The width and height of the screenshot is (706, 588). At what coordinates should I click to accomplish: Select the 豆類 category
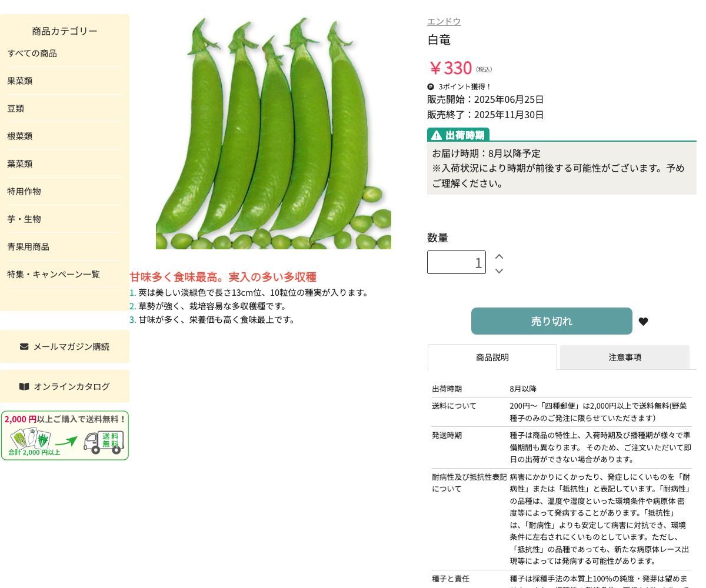click(15, 108)
